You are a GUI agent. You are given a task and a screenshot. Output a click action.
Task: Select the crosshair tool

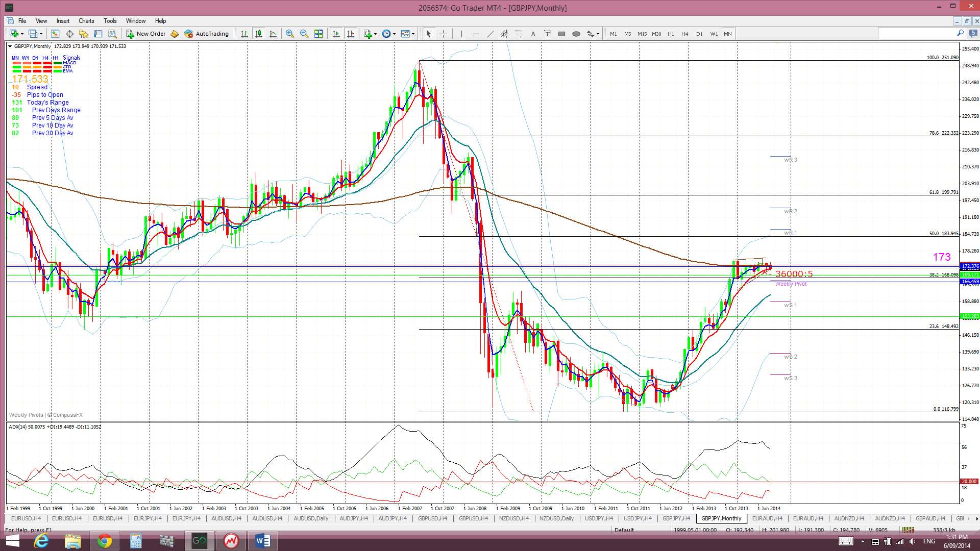coord(443,34)
